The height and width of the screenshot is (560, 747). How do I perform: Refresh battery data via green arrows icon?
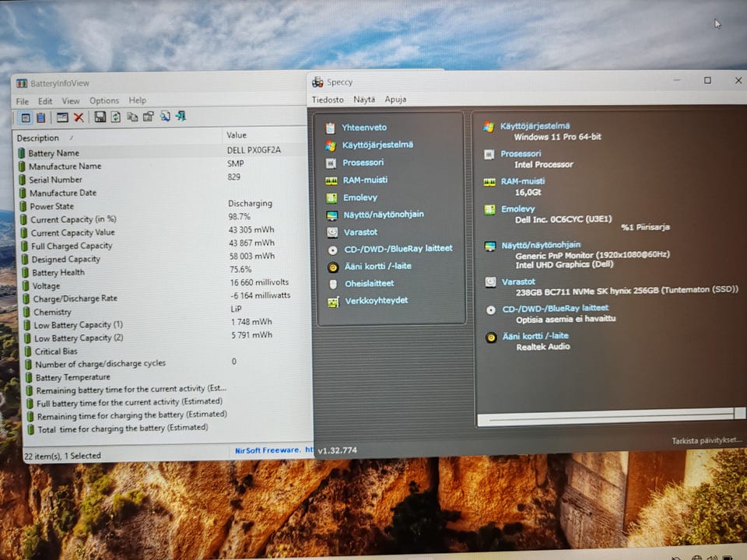[116, 117]
